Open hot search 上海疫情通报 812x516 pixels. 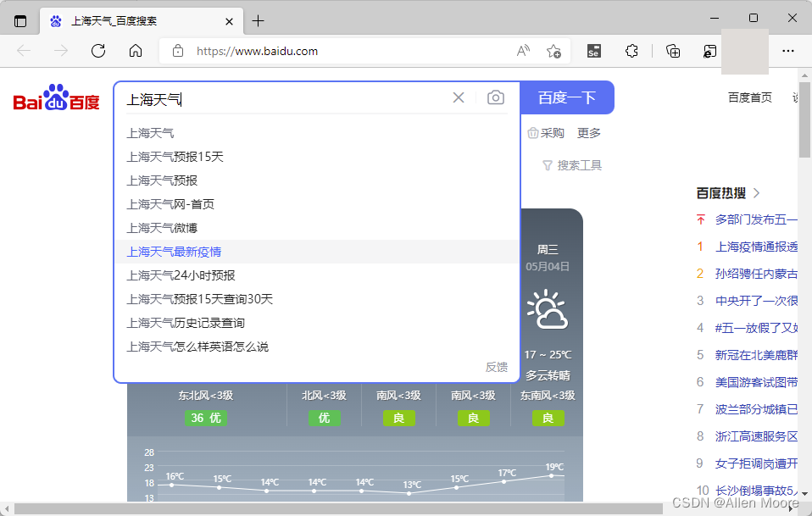(756, 247)
